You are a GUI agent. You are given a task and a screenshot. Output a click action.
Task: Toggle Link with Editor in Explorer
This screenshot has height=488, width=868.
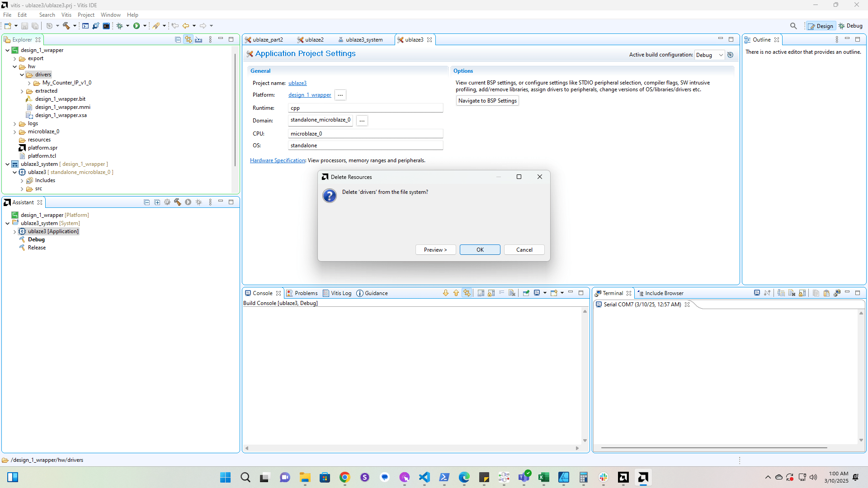click(x=188, y=40)
